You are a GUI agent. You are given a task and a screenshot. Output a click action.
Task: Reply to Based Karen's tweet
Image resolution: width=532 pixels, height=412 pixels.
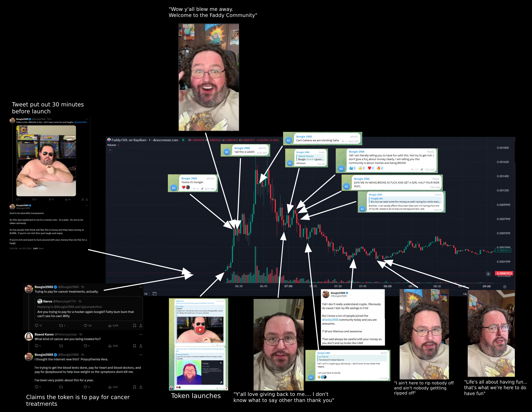(37, 346)
